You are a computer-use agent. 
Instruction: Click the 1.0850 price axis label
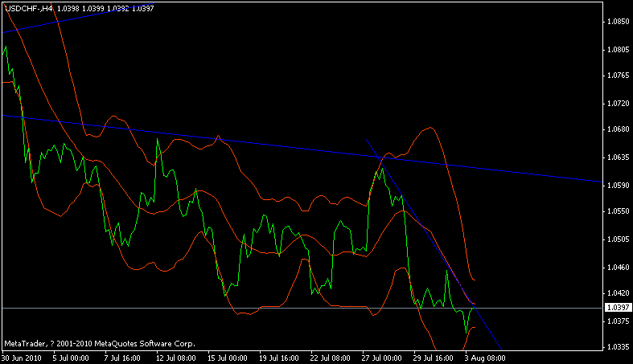(618, 22)
